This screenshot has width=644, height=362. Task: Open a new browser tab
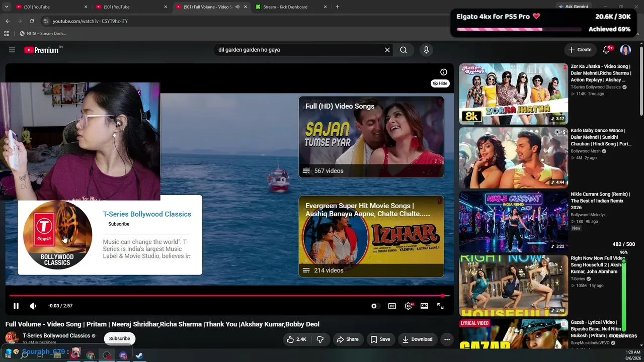tap(337, 7)
